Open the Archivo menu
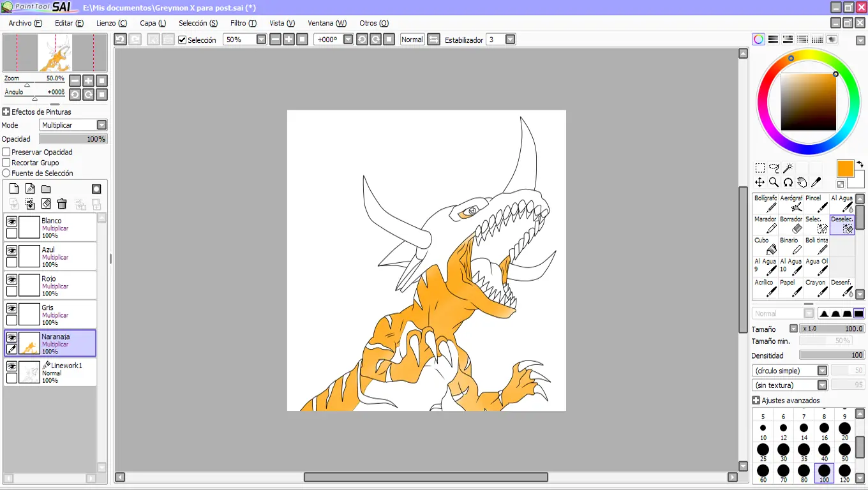Image resolution: width=868 pixels, height=490 pixels. [x=25, y=23]
